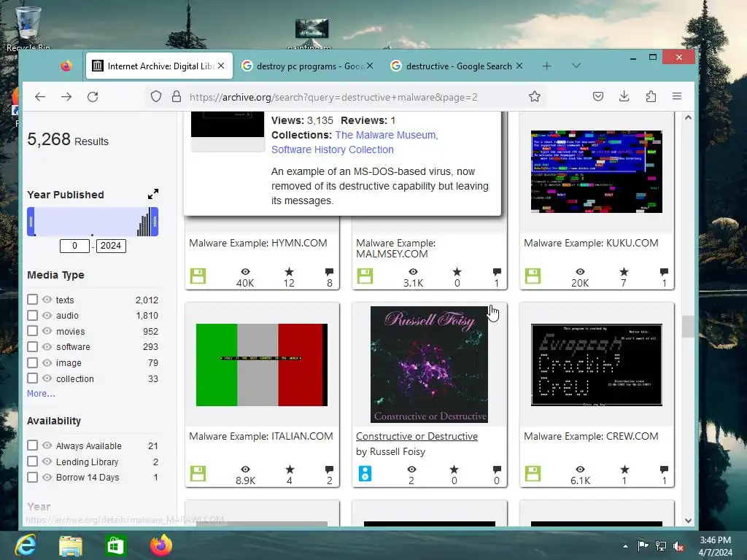Open Malware Example: CREW.COM title

pyautogui.click(x=591, y=436)
